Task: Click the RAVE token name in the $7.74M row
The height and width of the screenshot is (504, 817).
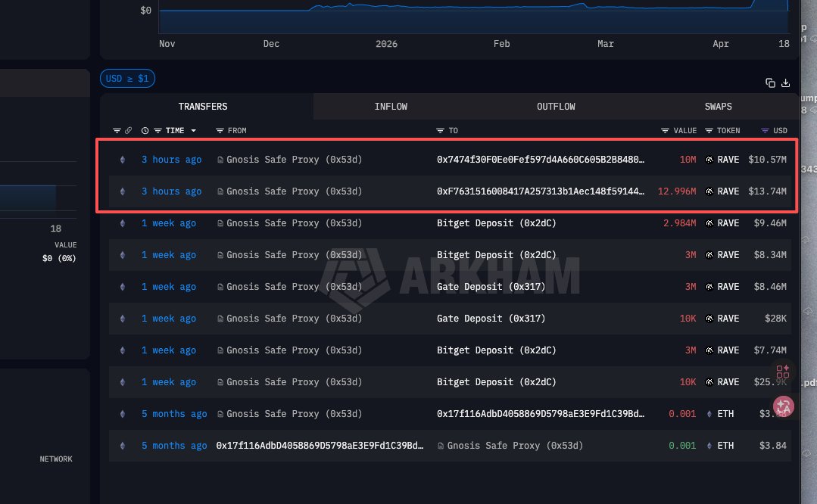Action: click(x=728, y=350)
